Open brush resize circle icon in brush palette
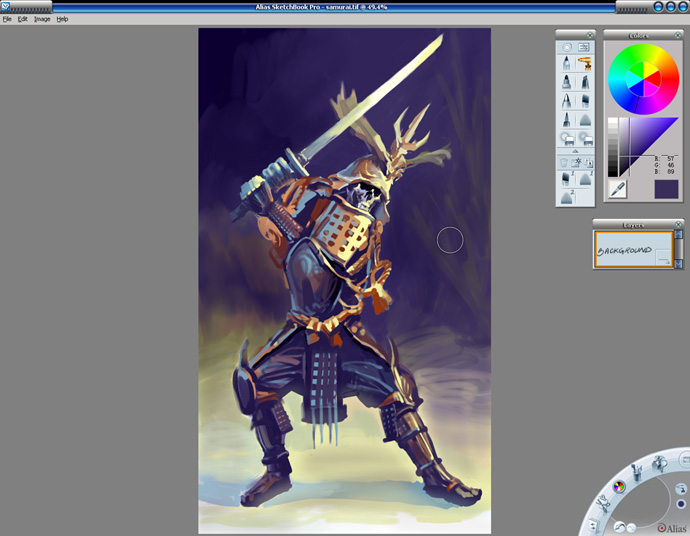 [x=567, y=47]
